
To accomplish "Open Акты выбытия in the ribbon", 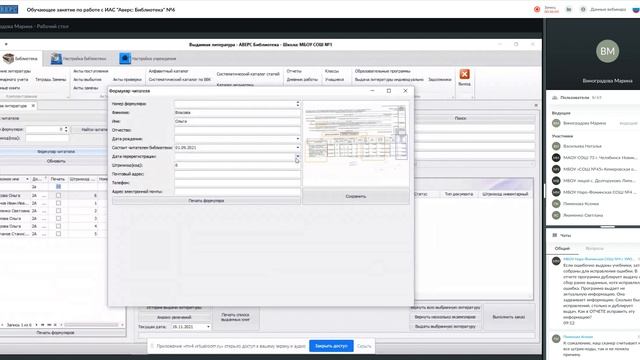I will coord(87,80).
